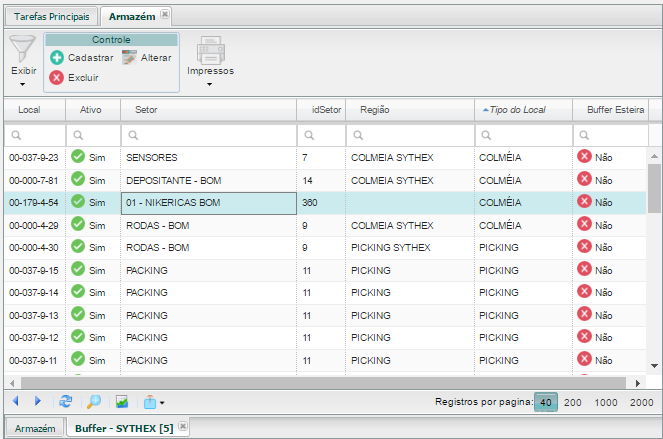Click the red Excluir icon
Viewport: 663px width, 439px height.
coord(57,78)
